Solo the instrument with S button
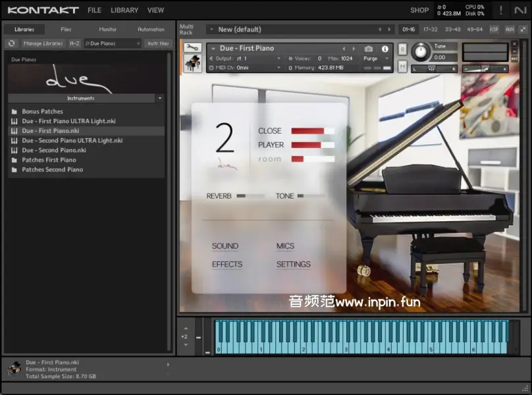The image size is (532, 395). pyautogui.click(x=402, y=50)
